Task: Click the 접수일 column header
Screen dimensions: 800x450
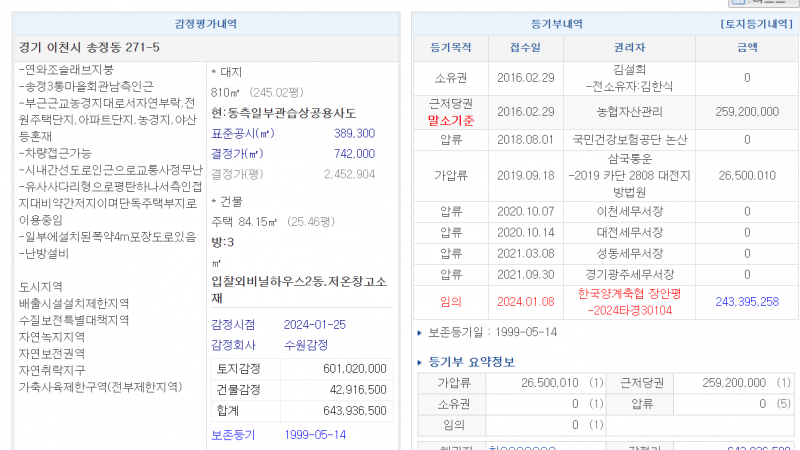Action: (525, 47)
